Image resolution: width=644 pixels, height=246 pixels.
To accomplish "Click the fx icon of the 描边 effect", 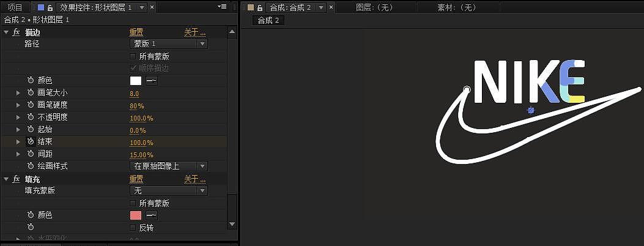I will click(x=17, y=32).
